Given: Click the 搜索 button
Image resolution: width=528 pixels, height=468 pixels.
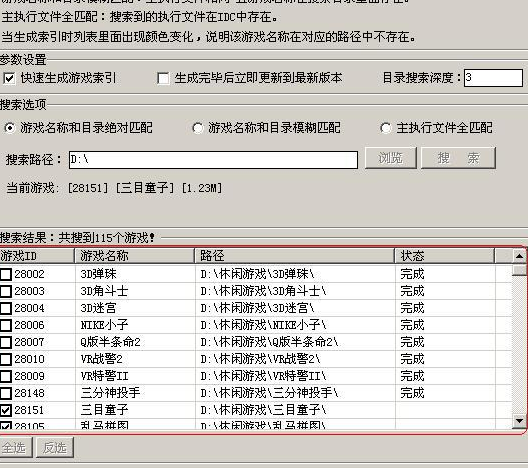Looking at the screenshot, I should tap(458, 158).
